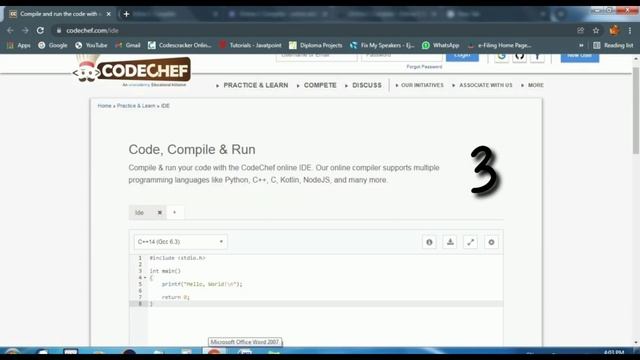
Task: Sign in with GitHub icon
Action: [x=519, y=56]
